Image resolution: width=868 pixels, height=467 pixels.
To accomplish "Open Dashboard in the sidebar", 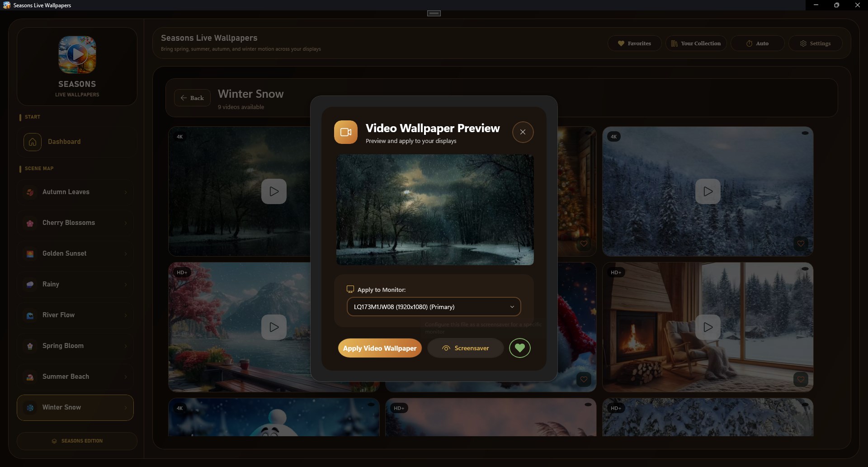I will click(x=77, y=142).
